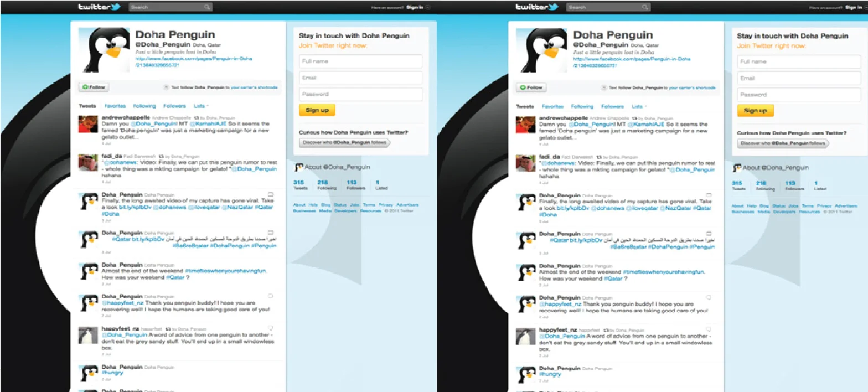Click the search magnifier icon in the right page
868x392 pixels.
[645, 7]
